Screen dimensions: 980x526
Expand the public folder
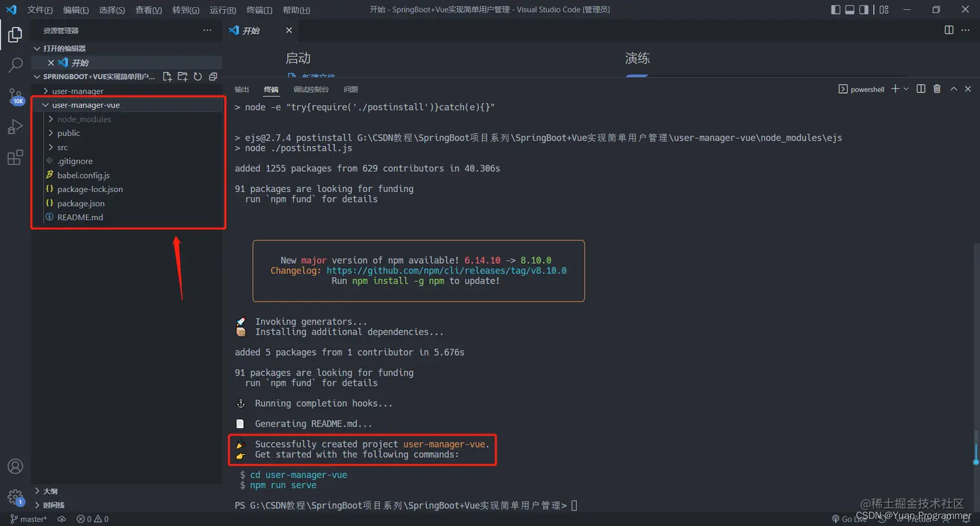tap(126, 133)
